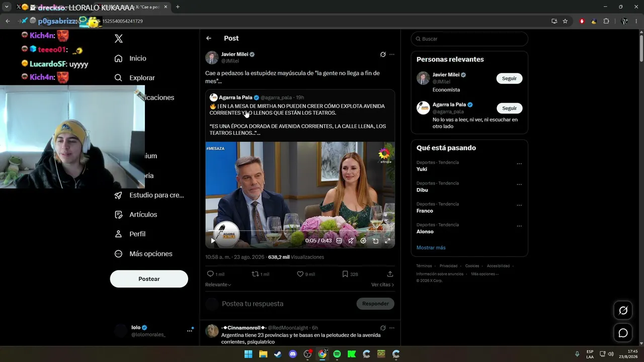Viewport: 644px width, 362px height.
Task: Follow Javier Milei in Personas relevantes
Action: pyautogui.click(x=509, y=78)
